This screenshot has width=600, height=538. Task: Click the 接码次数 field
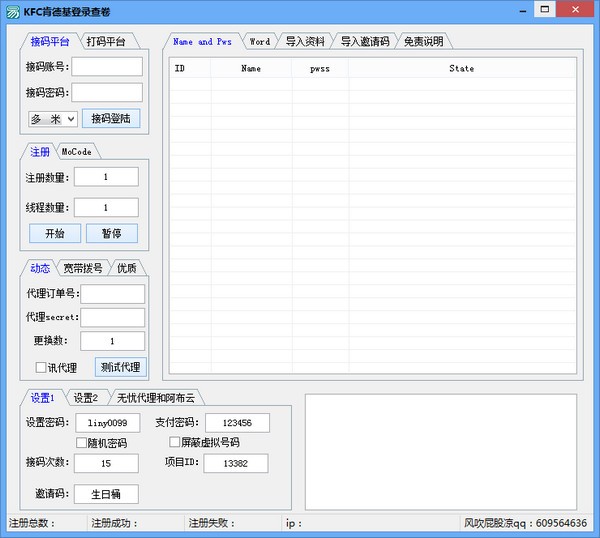[x=106, y=463]
